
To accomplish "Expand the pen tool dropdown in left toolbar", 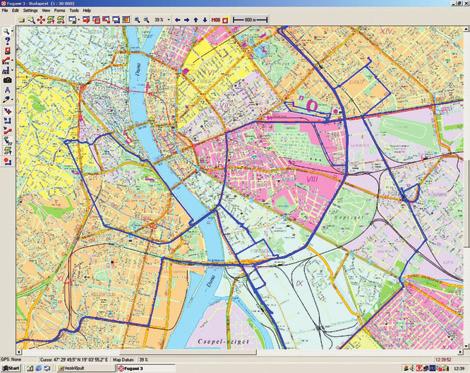I will pos(12,100).
